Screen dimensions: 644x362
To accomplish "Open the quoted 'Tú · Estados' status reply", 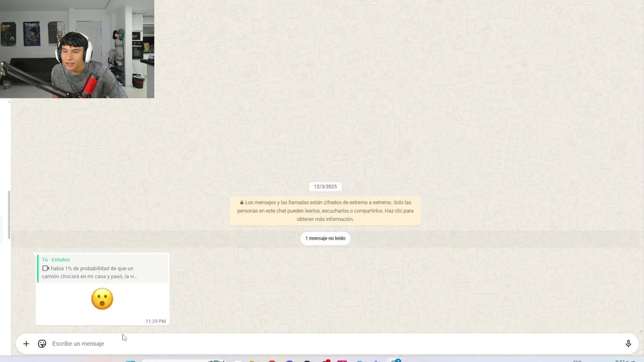I will pyautogui.click(x=103, y=268).
